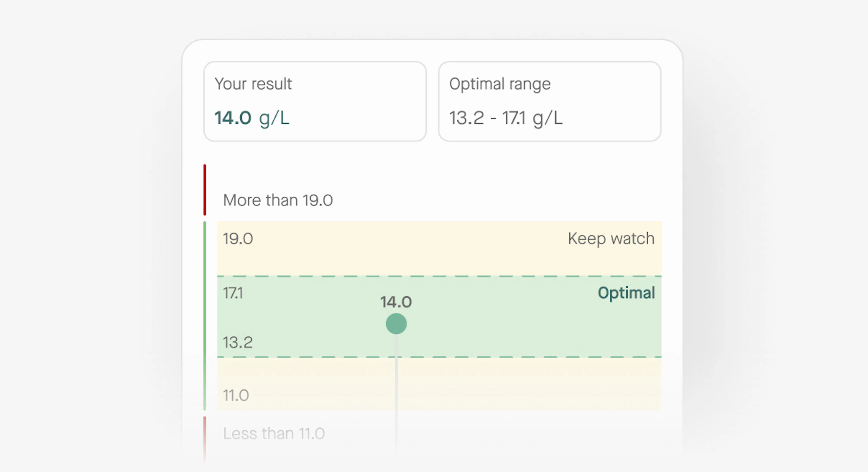The image size is (868, 472).
Task: Click the lower red vertical range bar
Action: pyautogui.click(x=205, y=438)
